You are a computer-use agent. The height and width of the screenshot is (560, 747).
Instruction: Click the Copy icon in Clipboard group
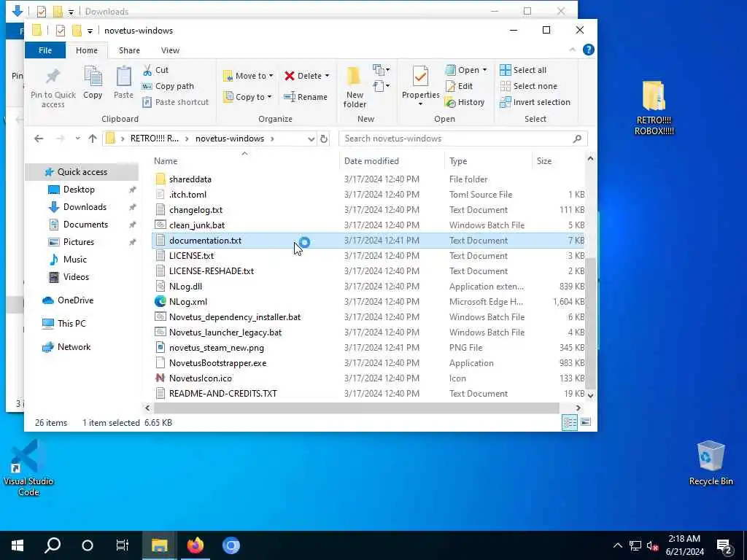click(x=93, y=77)
